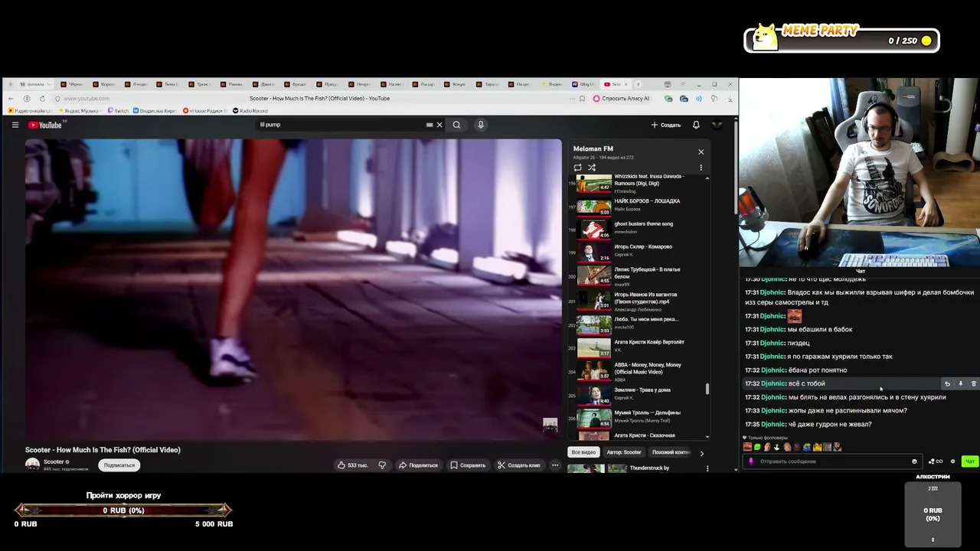The image size is (980, 551).
Task: Click 'Спросить Алису AI' button
Action: tap(621, 99)
